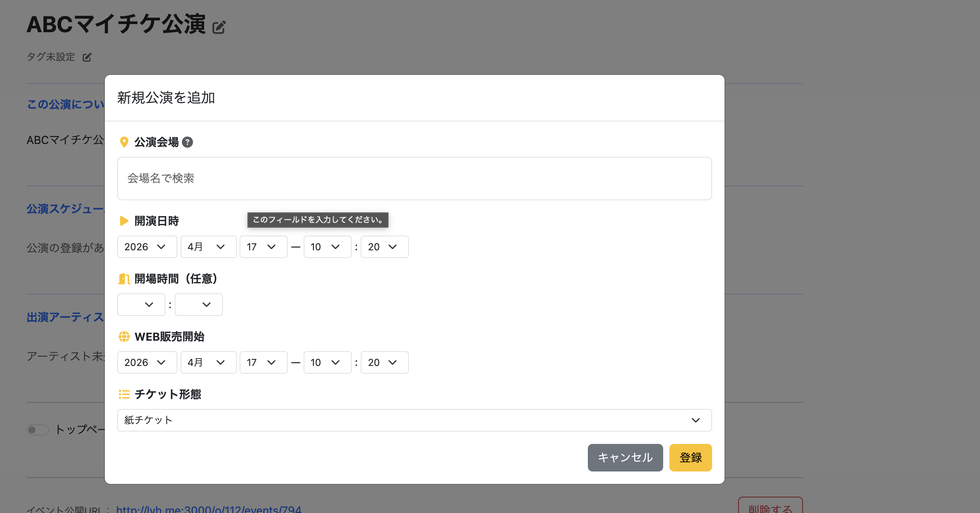
Task: Click the edit pencil icon beside the event title
Action: 219,28
